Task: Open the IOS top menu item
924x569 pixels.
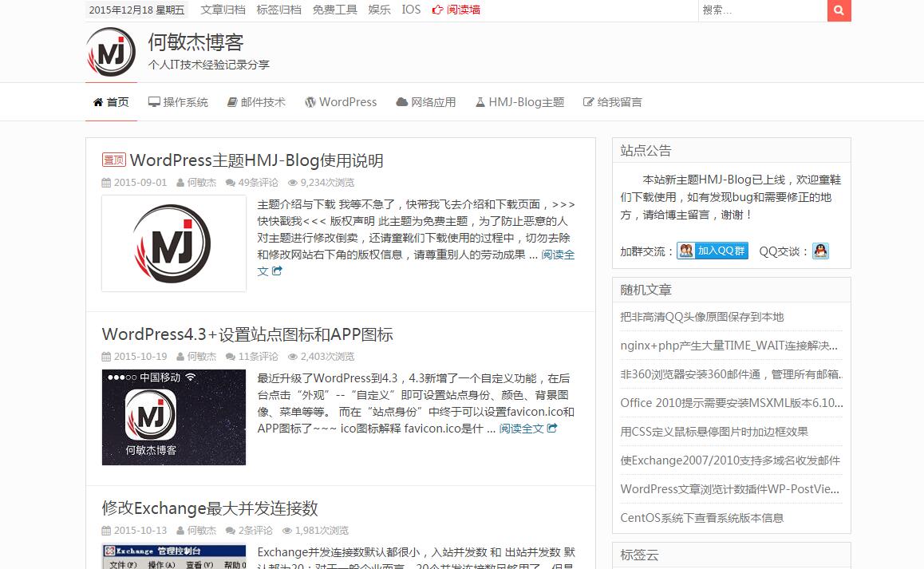Action: (411, 10)
